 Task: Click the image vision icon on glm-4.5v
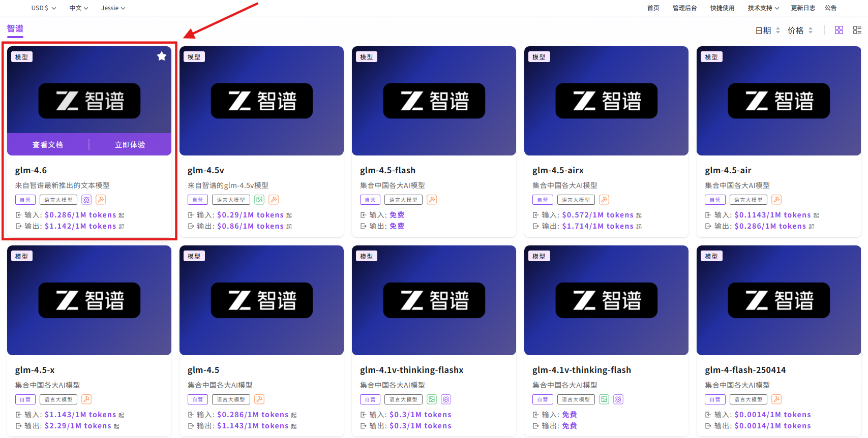coord(259,200)
